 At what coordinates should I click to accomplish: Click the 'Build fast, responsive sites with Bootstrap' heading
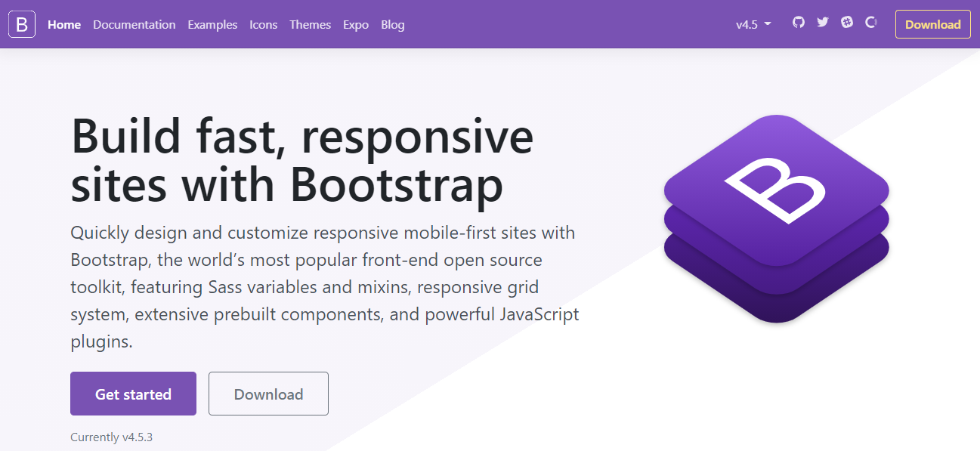coord(302,160)
